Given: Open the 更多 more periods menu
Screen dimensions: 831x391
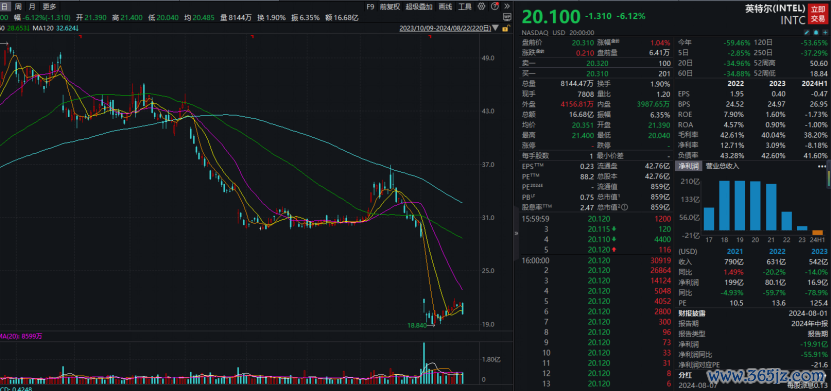Looking at the screenshot, I should pyautogui.click(x=49, y=7).
